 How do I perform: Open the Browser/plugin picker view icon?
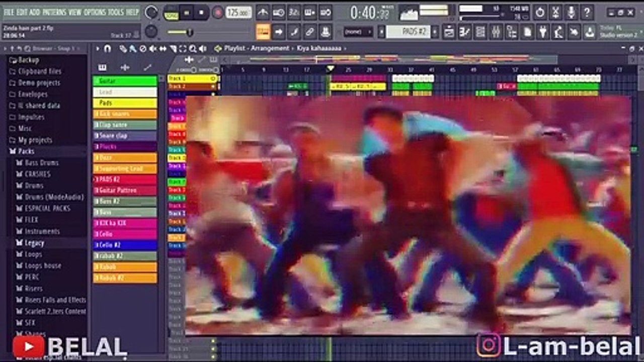(x=512, y=32)
